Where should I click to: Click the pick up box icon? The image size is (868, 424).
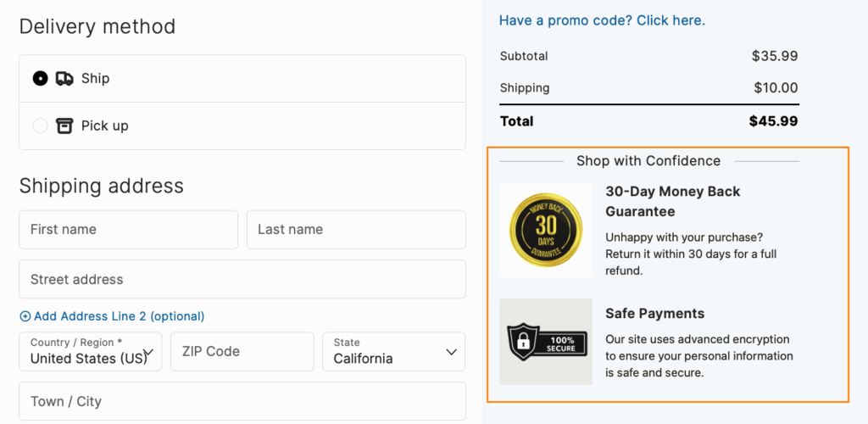coord(64,126)
